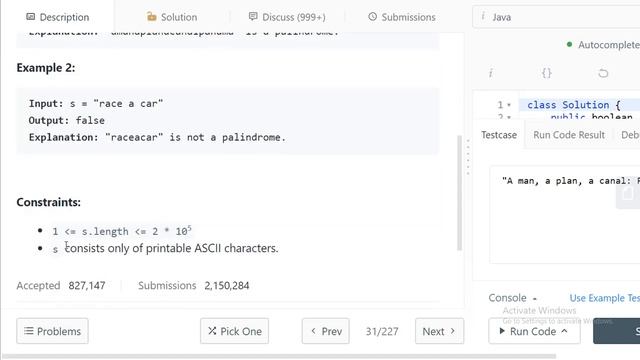Go to the Prev problem

click(326, 331)
